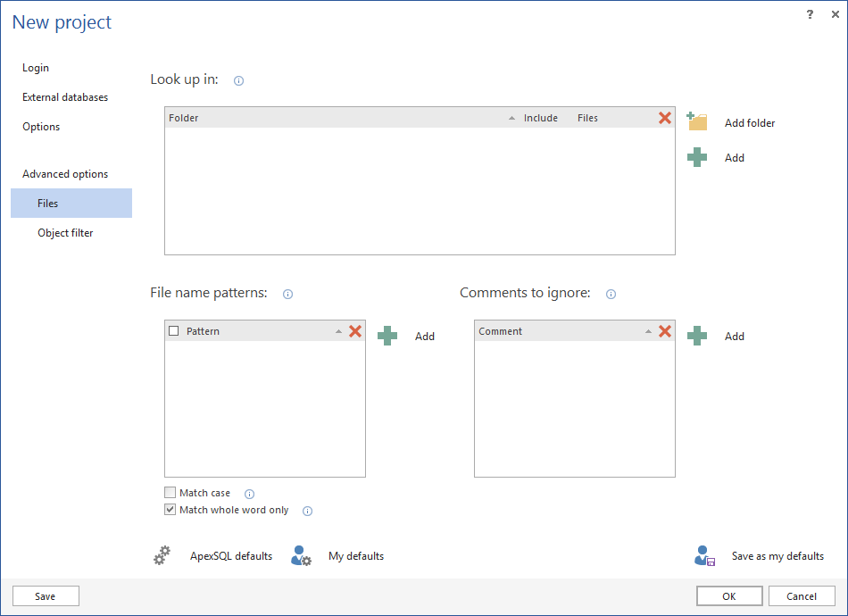Click the Cancel button
This screenshot has height=616, width=848.
pos(801,596)
